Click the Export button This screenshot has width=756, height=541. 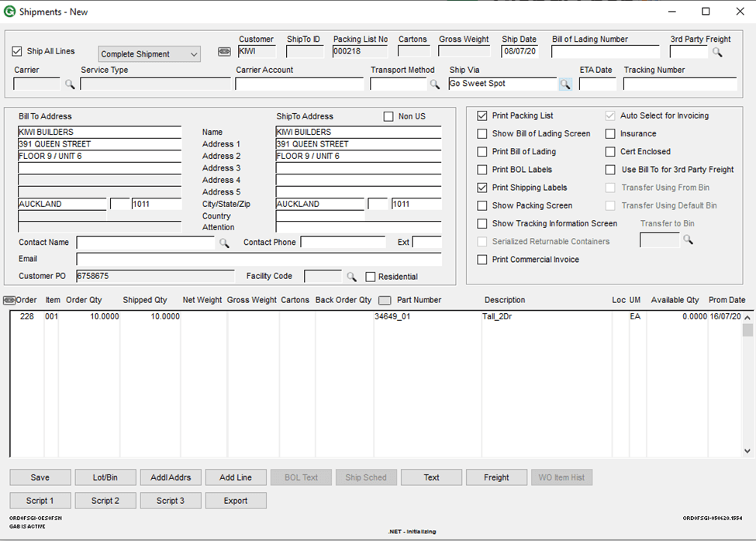[236, 501]
